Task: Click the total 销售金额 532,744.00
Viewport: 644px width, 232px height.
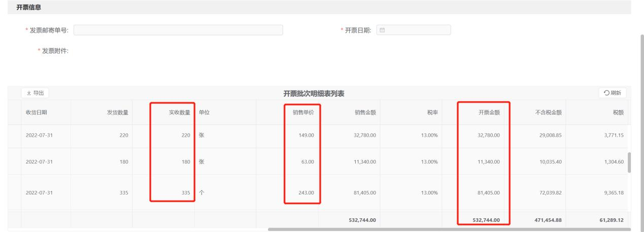Action: [362, 220]
